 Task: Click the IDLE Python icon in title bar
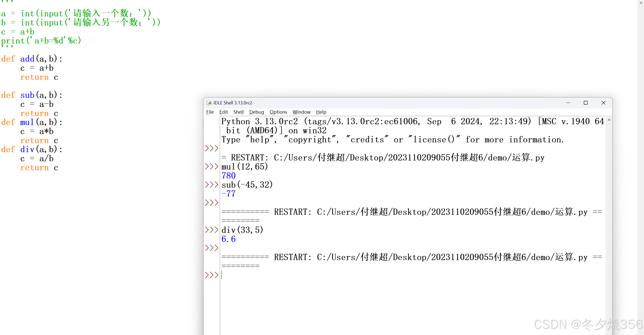209,103
